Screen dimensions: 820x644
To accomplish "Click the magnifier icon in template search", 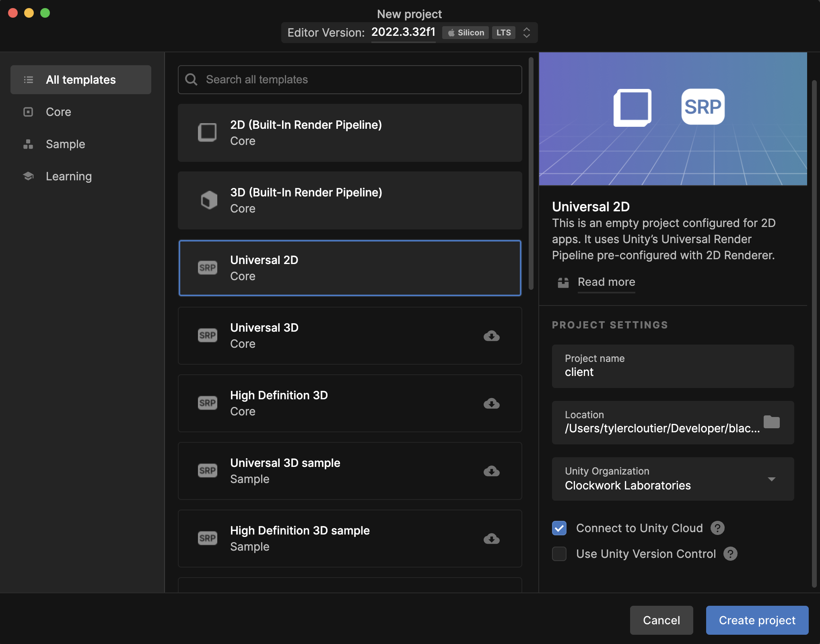I will (x=191, y=80).
